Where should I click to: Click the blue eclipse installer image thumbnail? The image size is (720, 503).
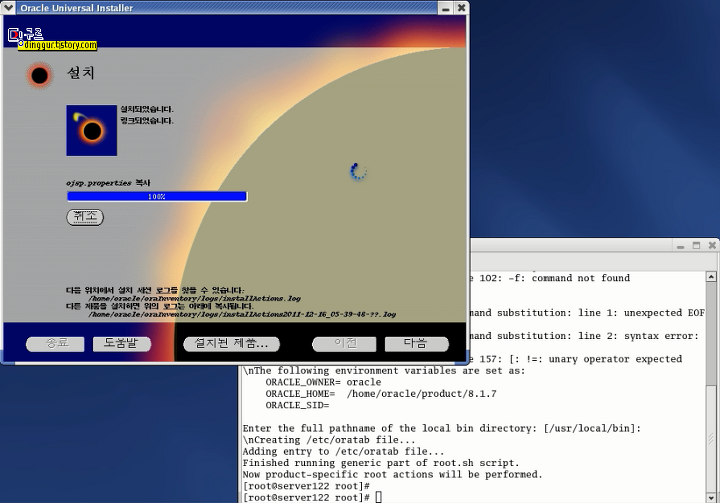tap(91, 130)
